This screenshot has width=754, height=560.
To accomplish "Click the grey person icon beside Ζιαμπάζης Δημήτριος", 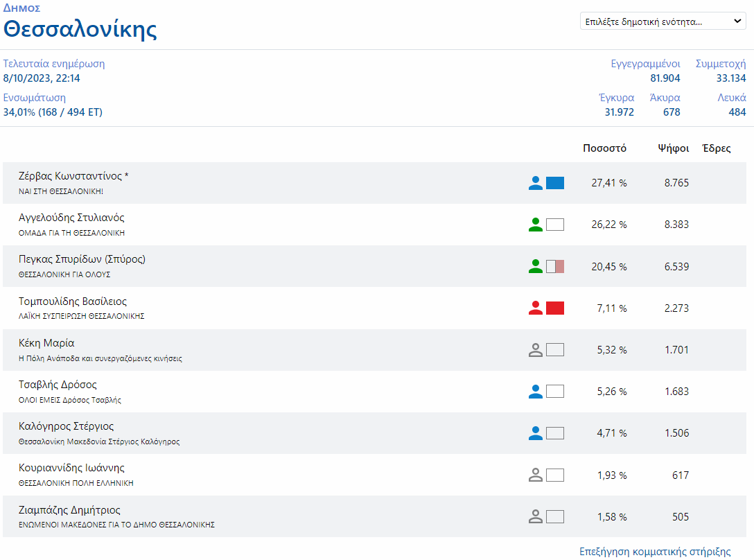I will 535,516.
